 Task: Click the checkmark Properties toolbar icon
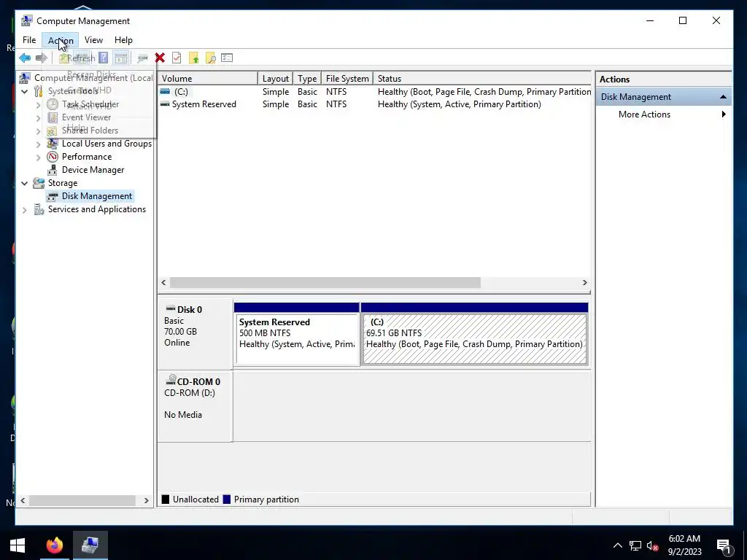point(177,58)
